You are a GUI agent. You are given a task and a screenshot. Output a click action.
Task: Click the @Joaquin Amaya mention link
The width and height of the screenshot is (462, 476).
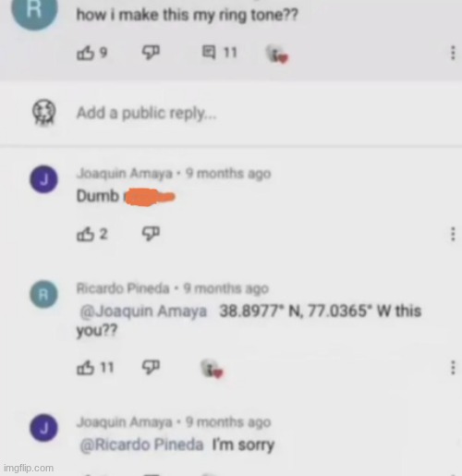tap(143, 311)
